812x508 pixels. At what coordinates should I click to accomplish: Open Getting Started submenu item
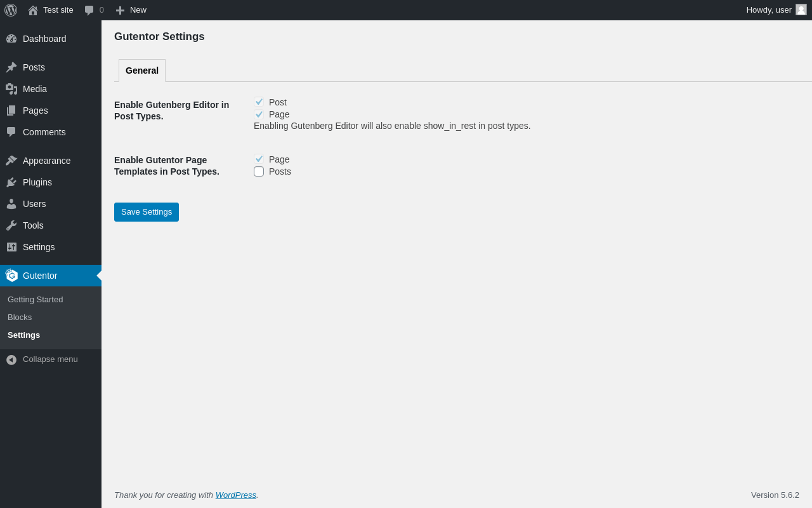(36, 300)
